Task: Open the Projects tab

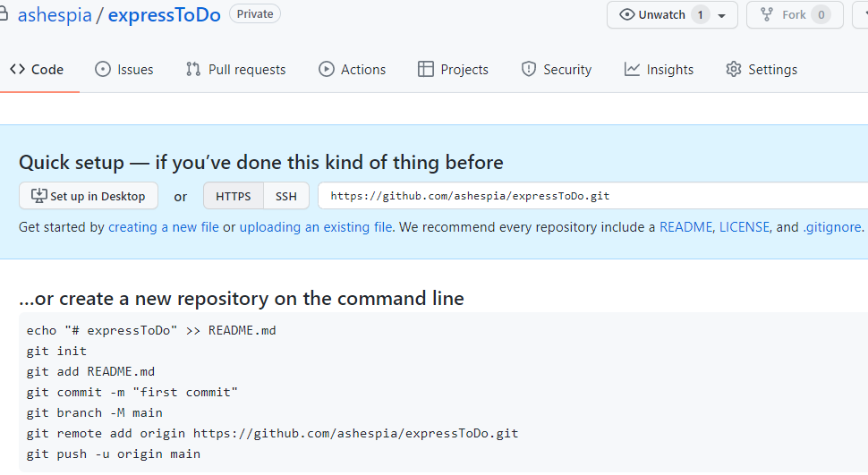Action: point(453,69)
